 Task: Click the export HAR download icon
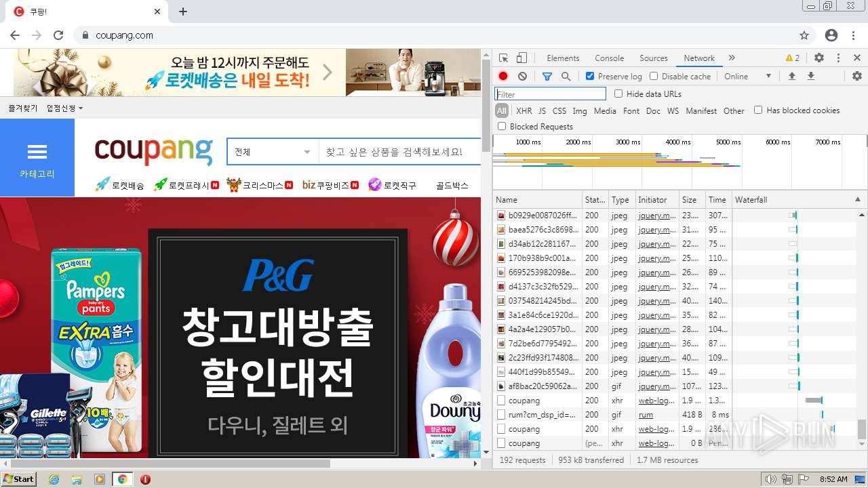click(x=810, y=77)
